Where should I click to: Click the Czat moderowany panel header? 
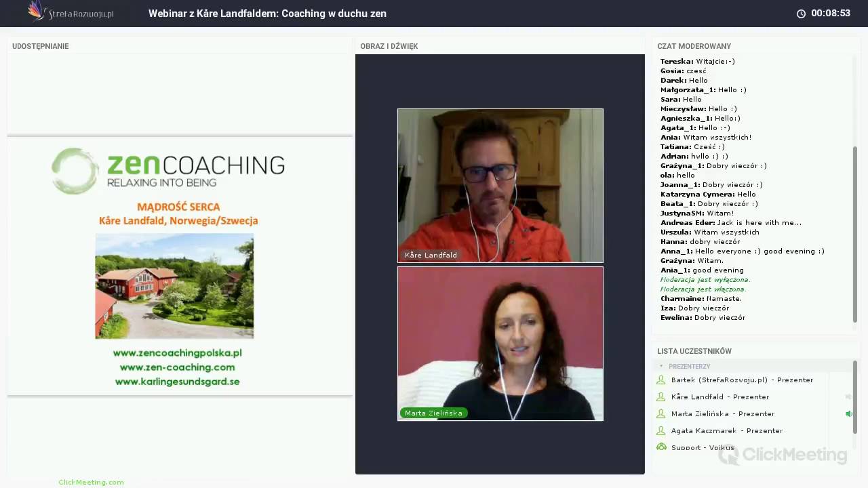[694, 46]
